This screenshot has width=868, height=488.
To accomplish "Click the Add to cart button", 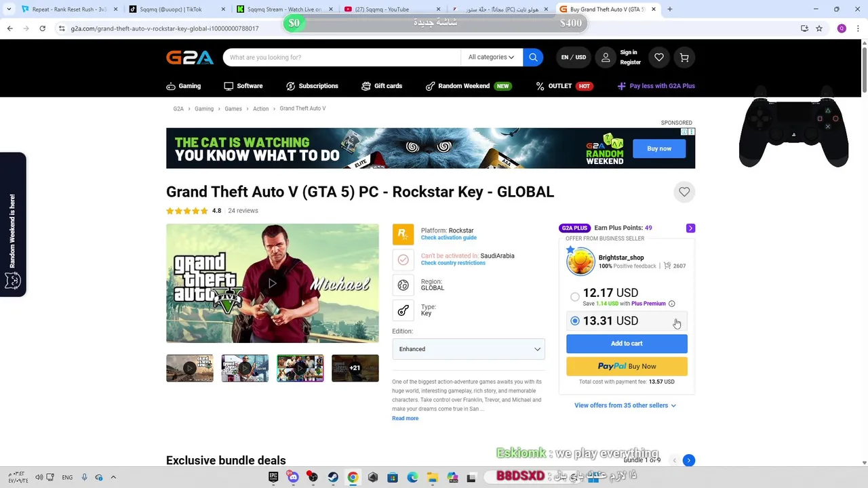I will [x=627, y=344].
